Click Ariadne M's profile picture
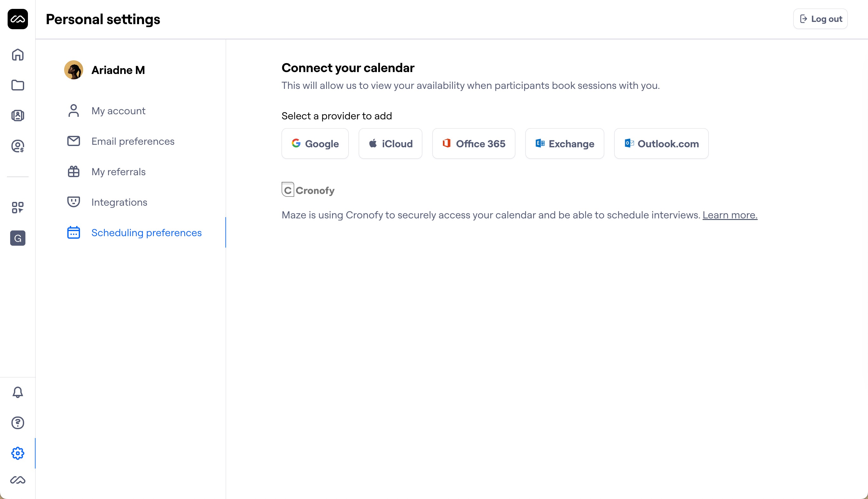The height and width of the screenshot is (499, 868). click(x=74, y=70)
